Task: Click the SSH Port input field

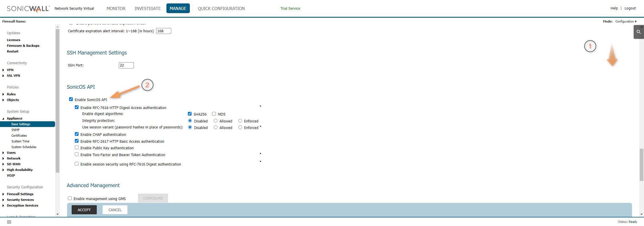Action: click(126, 65)
